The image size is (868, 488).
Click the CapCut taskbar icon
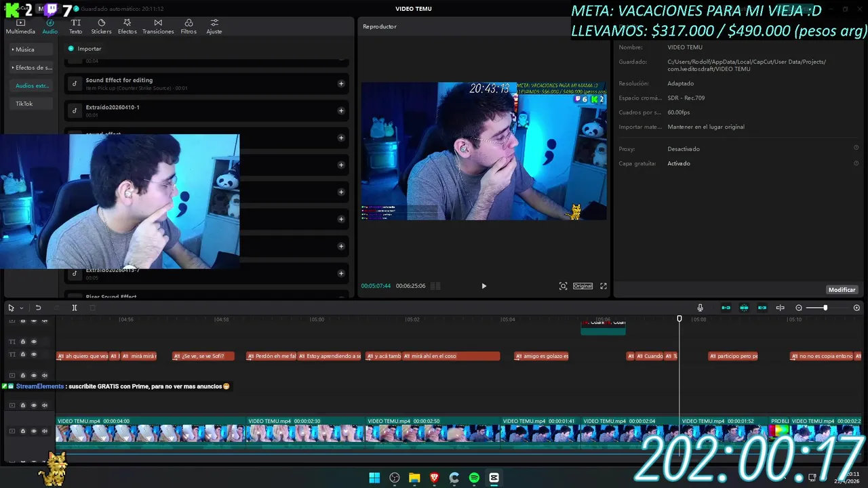[x=494, y=478]
